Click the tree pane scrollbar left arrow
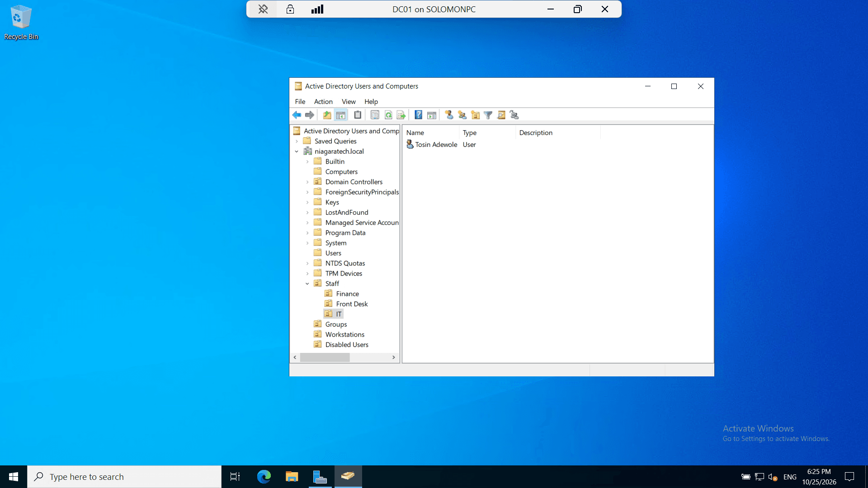 point(295,357)
